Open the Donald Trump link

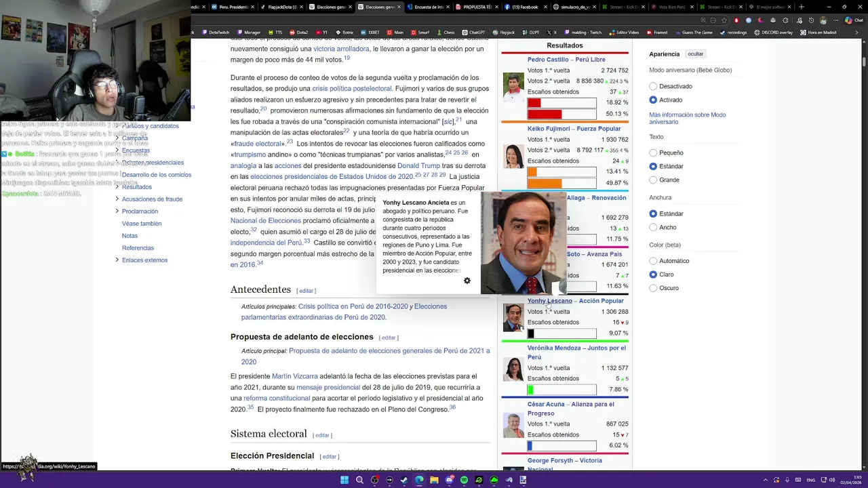point(418,165)
